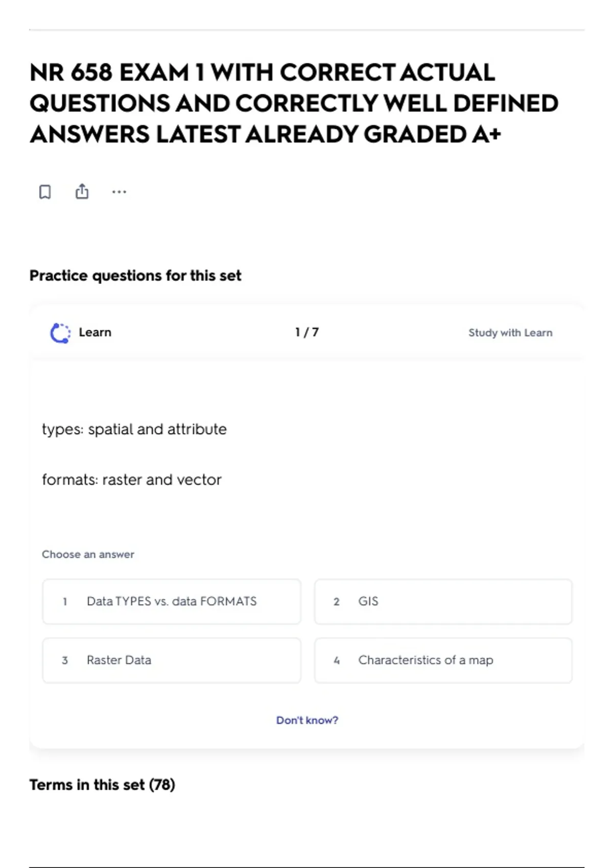613x868 pixels.
Task: Click the 1 / 7 question counter
Action: [307, 332]
